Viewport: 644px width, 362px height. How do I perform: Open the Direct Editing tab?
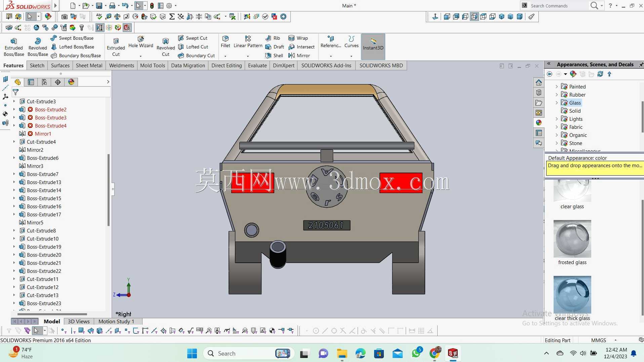227,65
